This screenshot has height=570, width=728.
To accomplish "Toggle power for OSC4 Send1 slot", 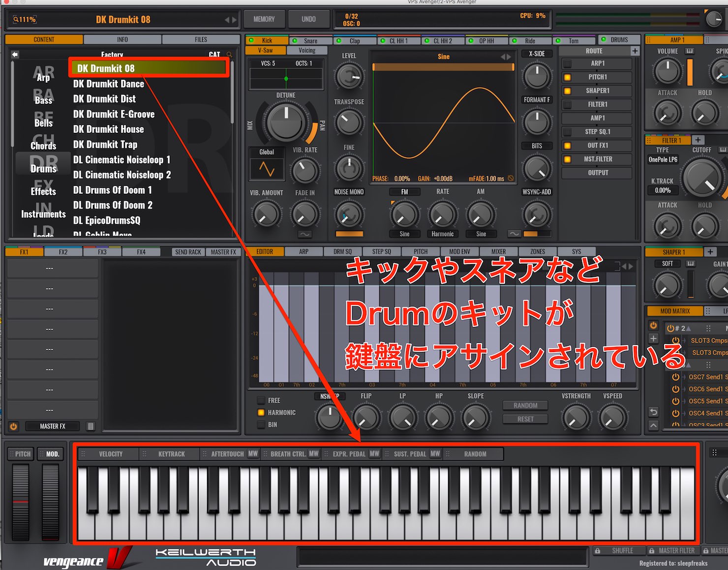I will pos(676,413).
